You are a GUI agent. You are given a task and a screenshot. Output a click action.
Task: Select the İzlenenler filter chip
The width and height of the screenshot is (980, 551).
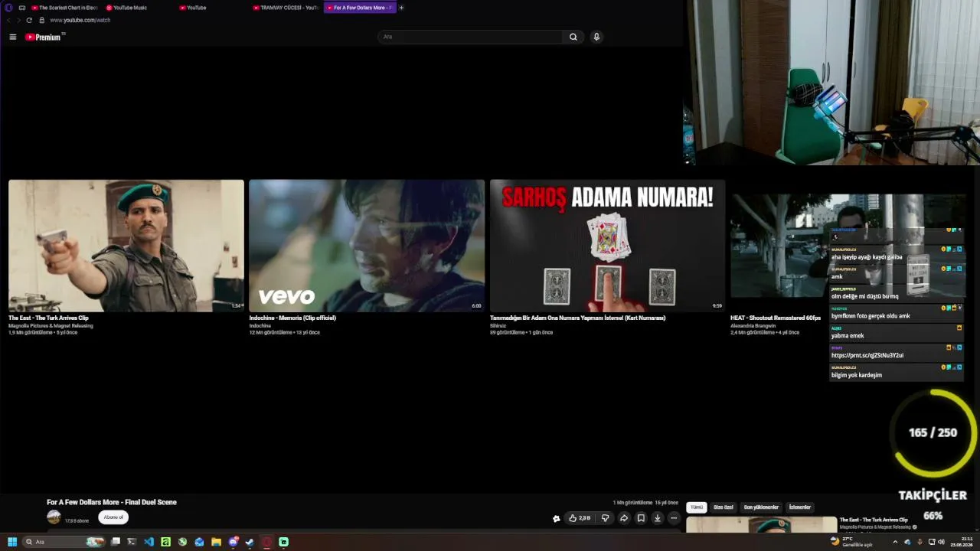point(799,507)
